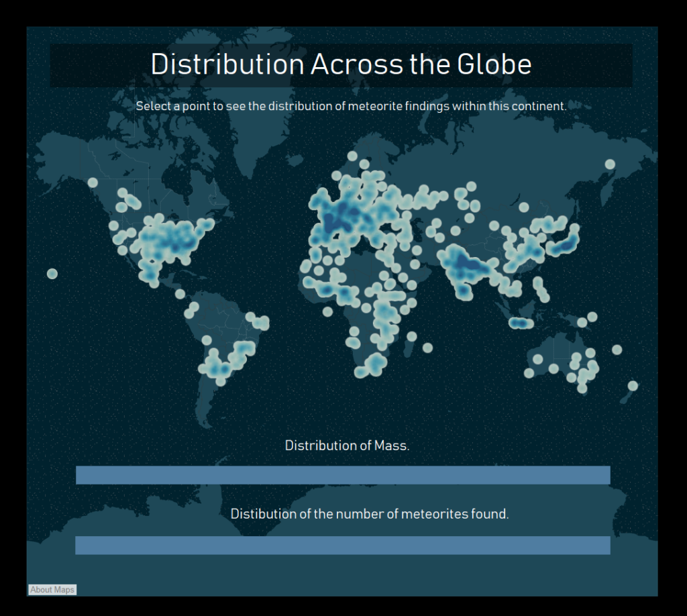The height and width of the screenshot is (616, 687).
Task: Select the Java island meteorite cluster
Action: tap(521, 323)
